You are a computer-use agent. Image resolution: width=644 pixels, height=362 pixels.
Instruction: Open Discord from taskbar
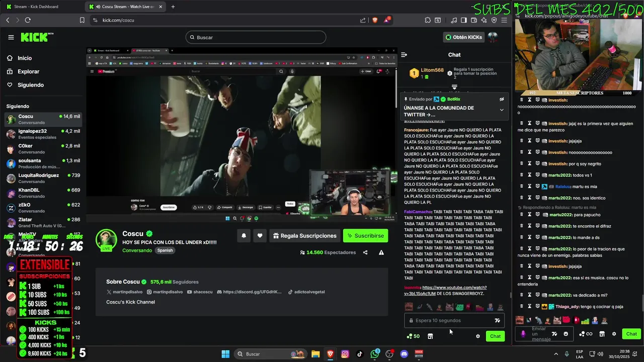404,354
